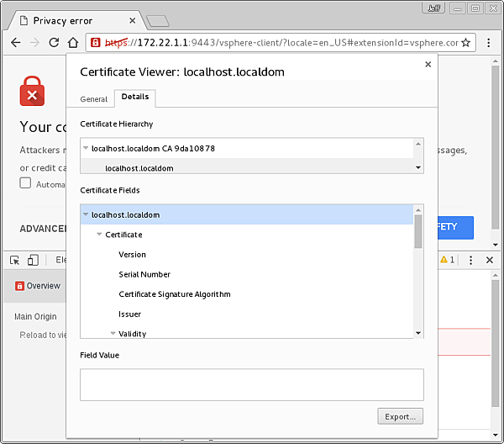Go back with the browser back arrow

click(x=15, y=43)
